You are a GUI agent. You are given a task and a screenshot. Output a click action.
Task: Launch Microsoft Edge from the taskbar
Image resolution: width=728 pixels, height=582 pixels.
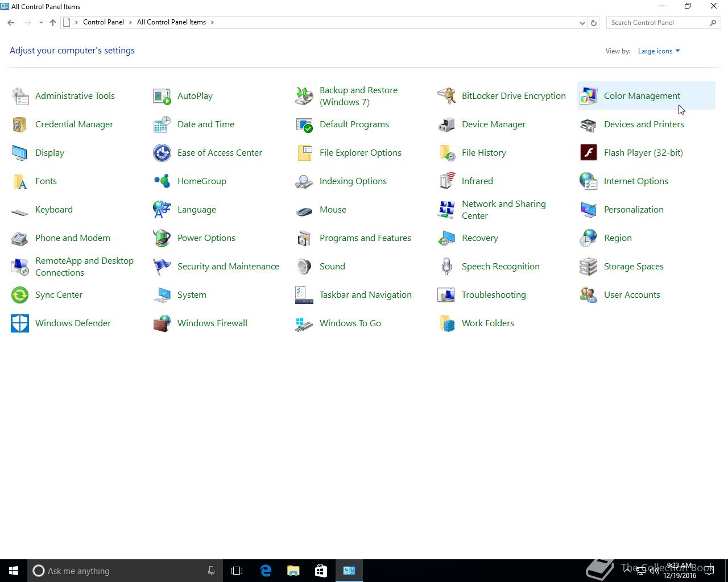(265, 571)
